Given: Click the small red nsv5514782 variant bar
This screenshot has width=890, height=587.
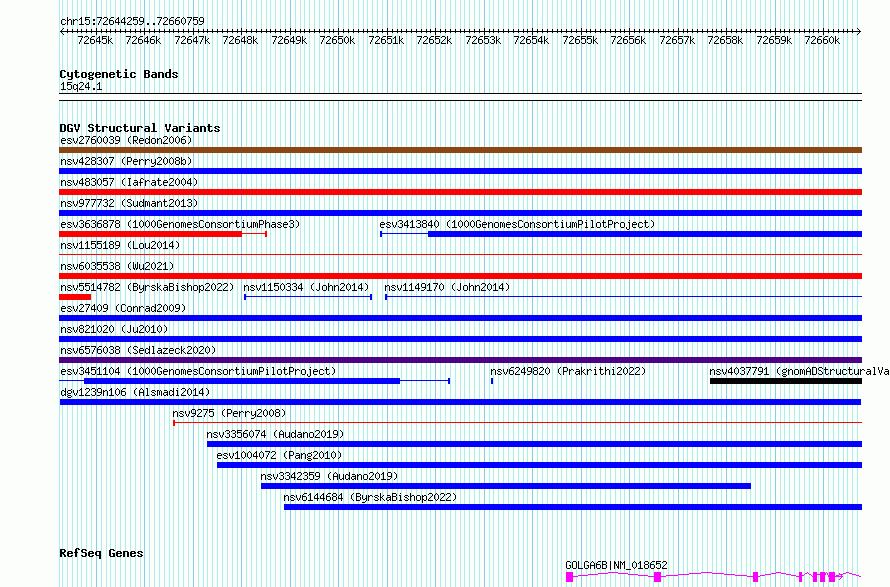Looking at the screenshot, I should [75, 297].
